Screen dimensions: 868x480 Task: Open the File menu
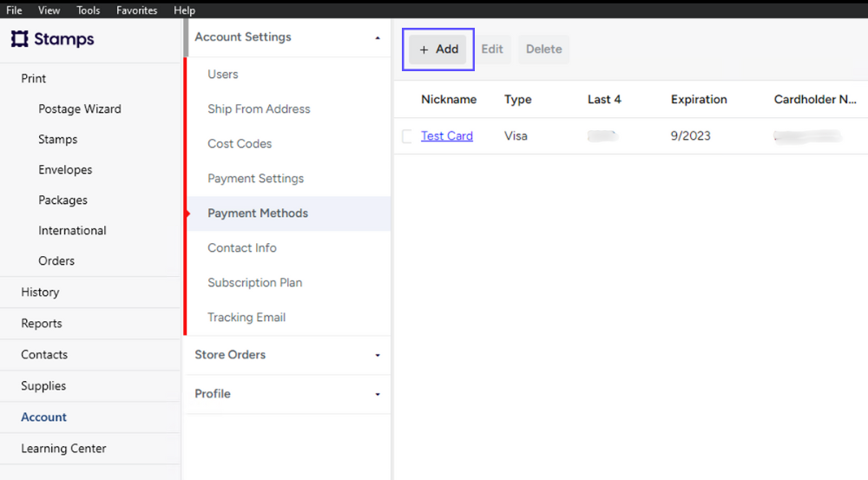[14, 10]
